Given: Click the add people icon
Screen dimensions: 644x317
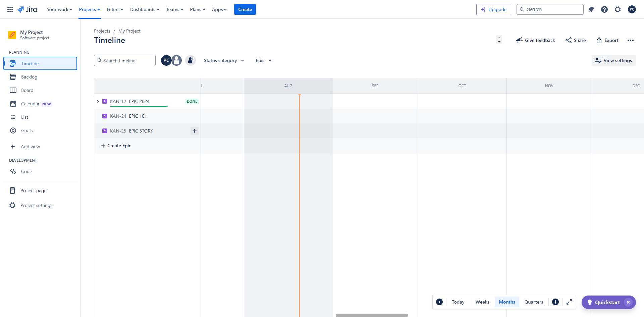Looking at the screenshot, I should (x=191, y=60).
